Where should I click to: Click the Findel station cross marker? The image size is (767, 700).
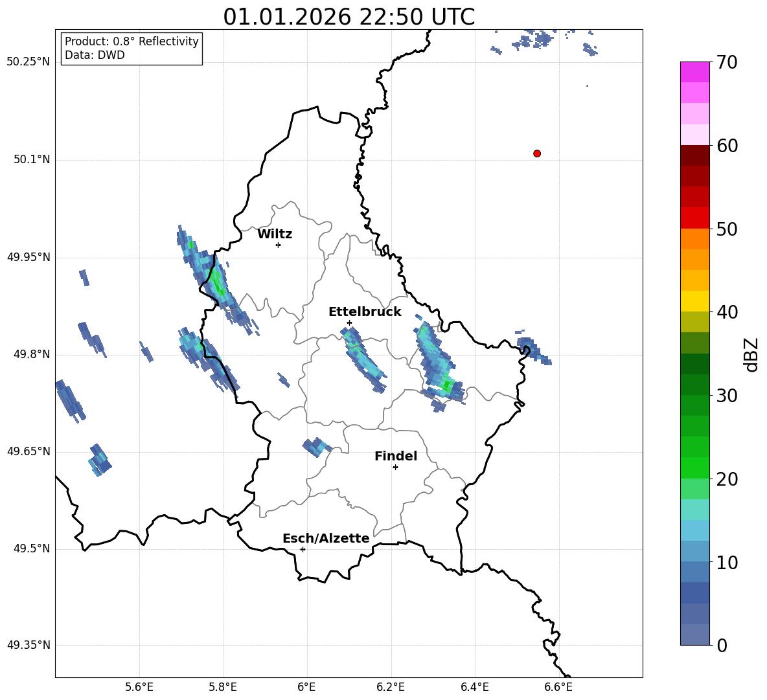(x=395, y=468)
